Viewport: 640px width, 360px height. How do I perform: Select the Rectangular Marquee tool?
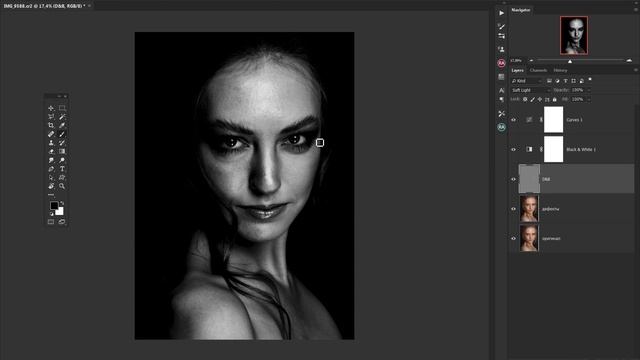tap(62, 108)
